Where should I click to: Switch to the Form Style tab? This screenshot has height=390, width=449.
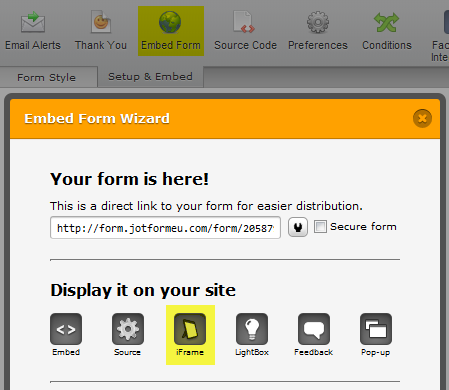[x=47, y=77]
